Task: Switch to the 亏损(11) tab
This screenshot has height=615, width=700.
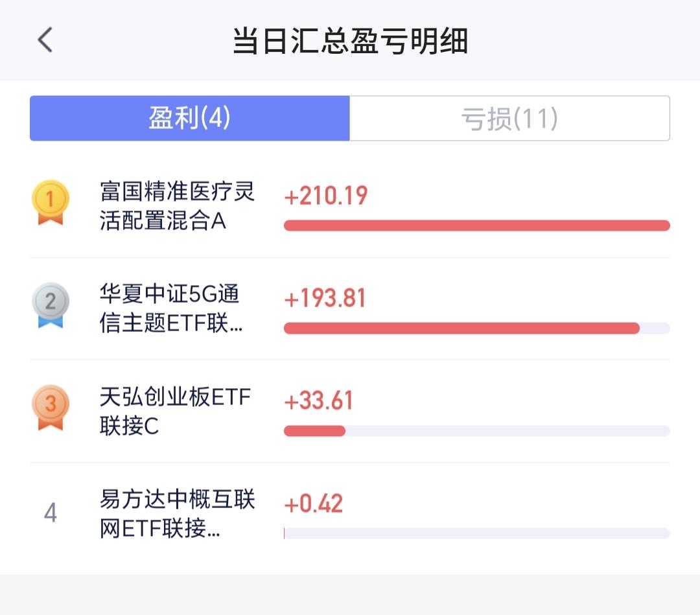Action: (509, 119)
